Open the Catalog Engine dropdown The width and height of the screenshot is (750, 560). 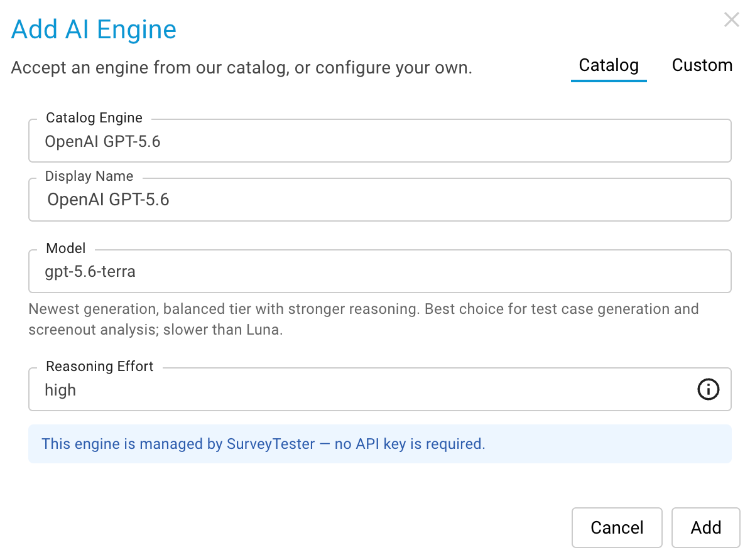coord(380,141)
